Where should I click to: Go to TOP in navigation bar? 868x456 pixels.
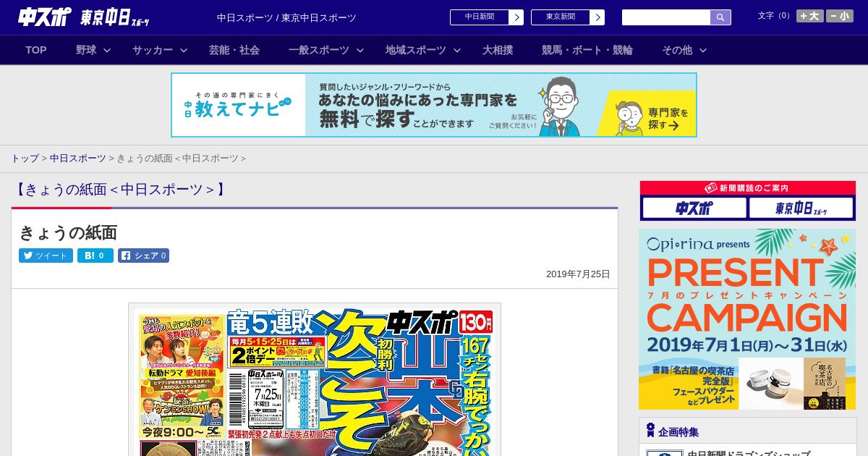coord(36,50)
